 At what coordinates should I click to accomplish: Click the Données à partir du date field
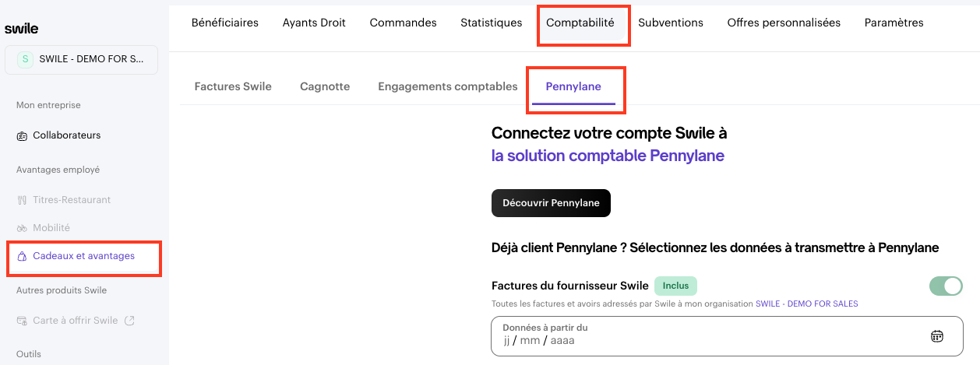tap(701, 340)
